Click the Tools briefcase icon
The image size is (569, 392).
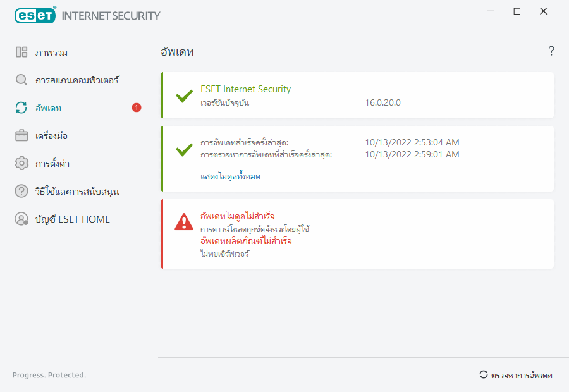tap(21, 136)
